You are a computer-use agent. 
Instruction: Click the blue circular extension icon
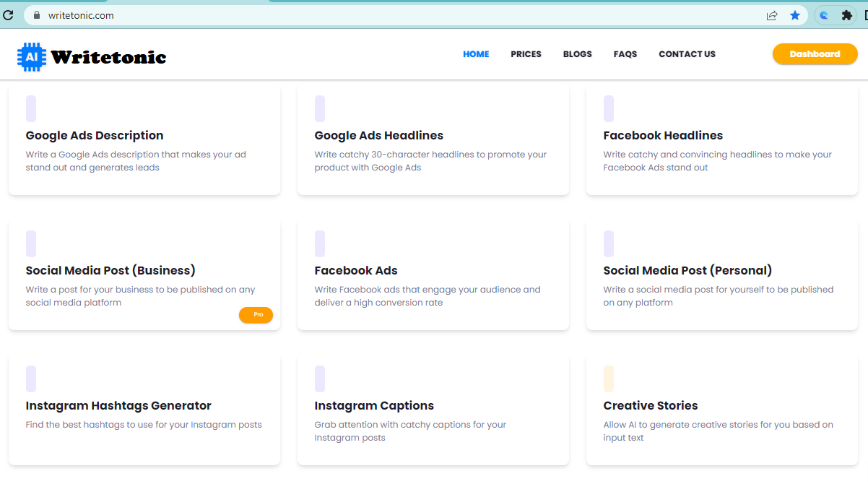(824, 15)
